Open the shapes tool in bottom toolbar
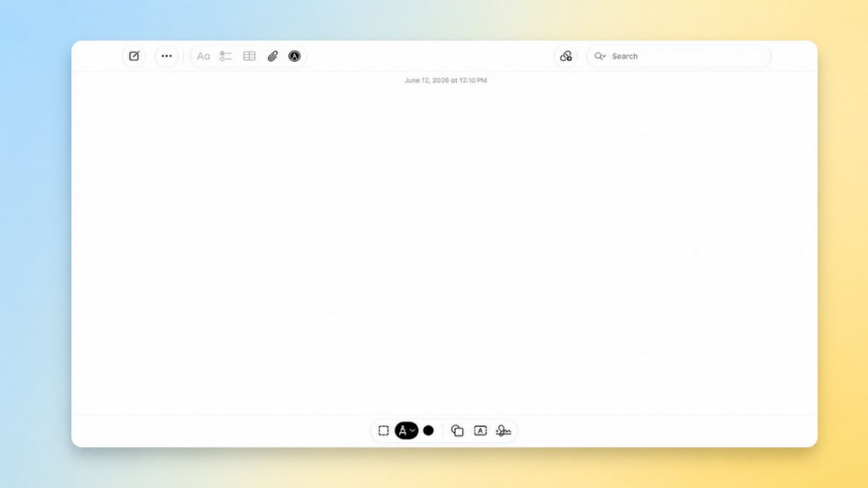Image resolution: width=868 pixels, height=488 pixels. point(457,430)
